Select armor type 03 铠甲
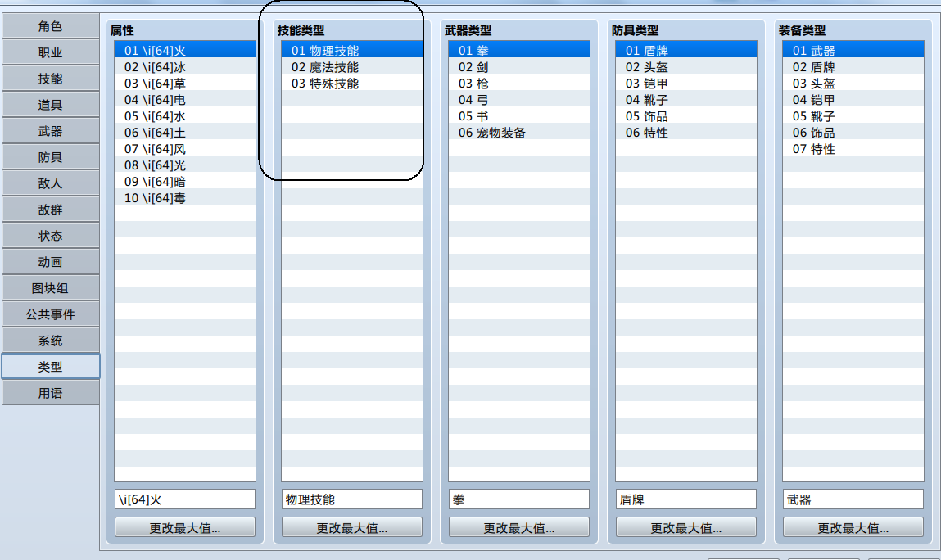941x560 pixels. [x=686, y=83]
